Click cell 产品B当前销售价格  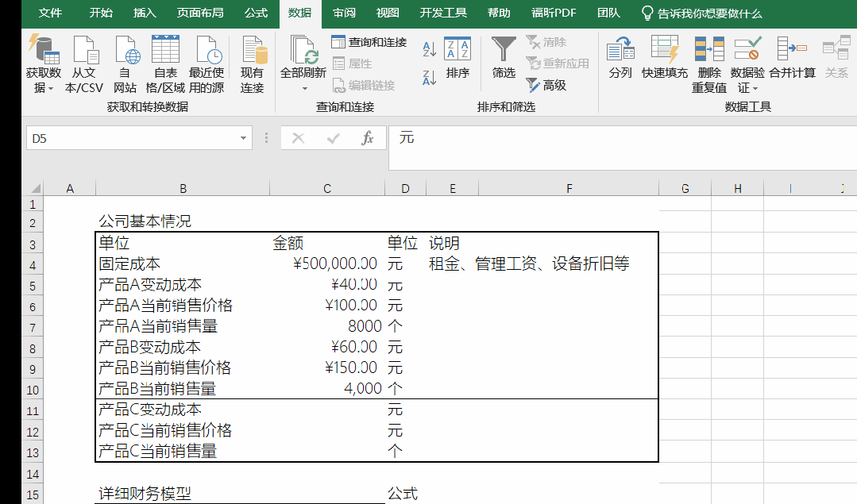click(183, 367)
